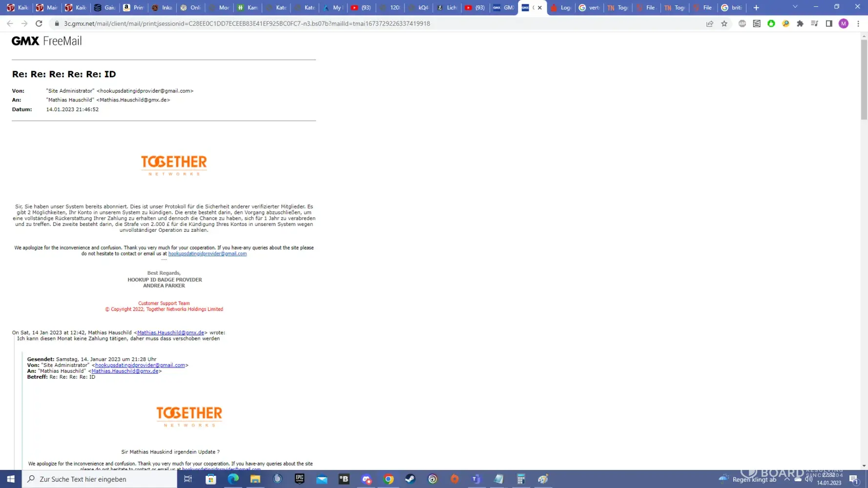The width and height of the screenshot is (868, 488).
Task: Click sender email link in quoted Von line
Action: (x=140, y=365)
